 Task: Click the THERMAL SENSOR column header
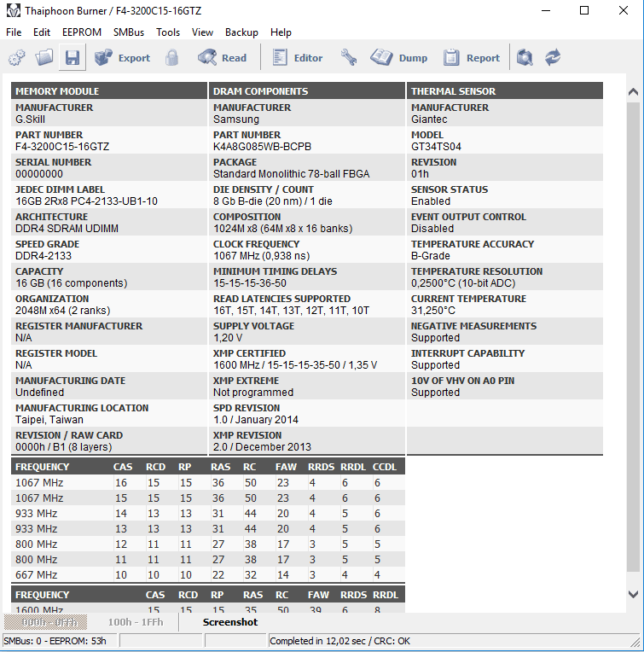505,91
